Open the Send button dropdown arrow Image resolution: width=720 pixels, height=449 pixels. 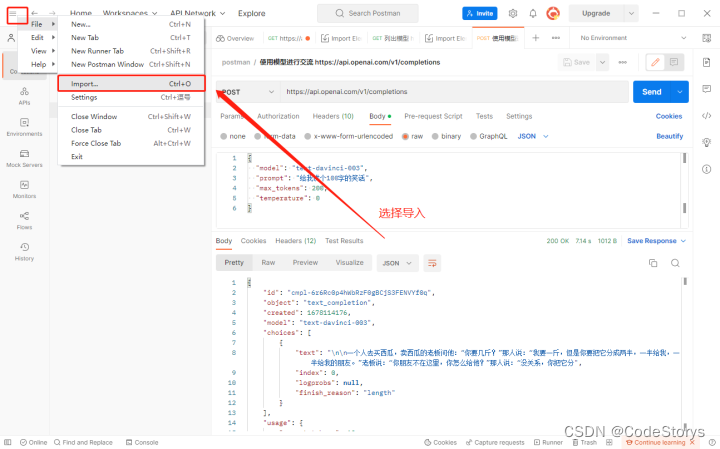coord(680,92)
